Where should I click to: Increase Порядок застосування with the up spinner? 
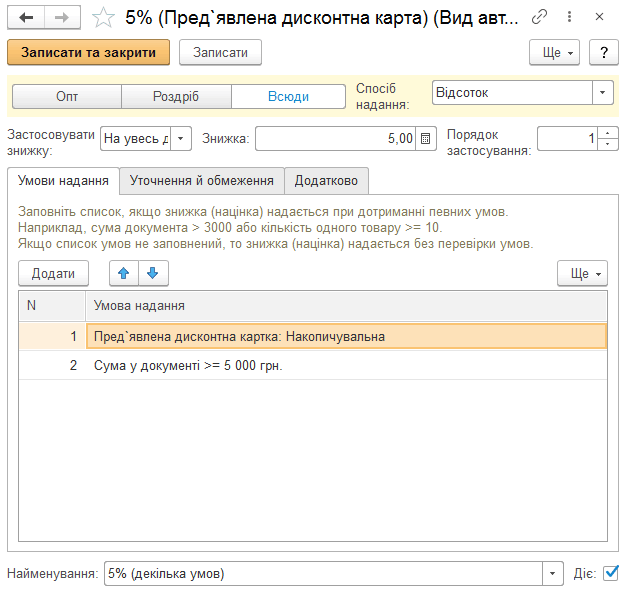608,133
